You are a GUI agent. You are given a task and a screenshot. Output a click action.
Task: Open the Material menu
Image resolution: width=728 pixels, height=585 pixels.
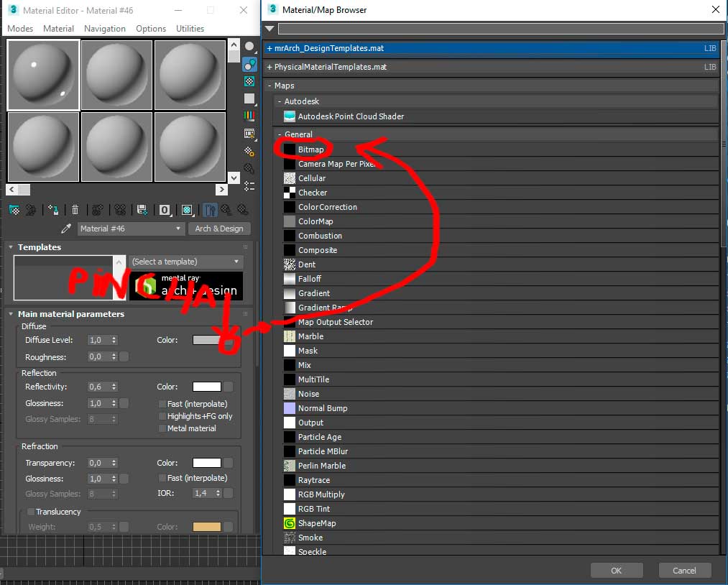click(x=58, y=29)
